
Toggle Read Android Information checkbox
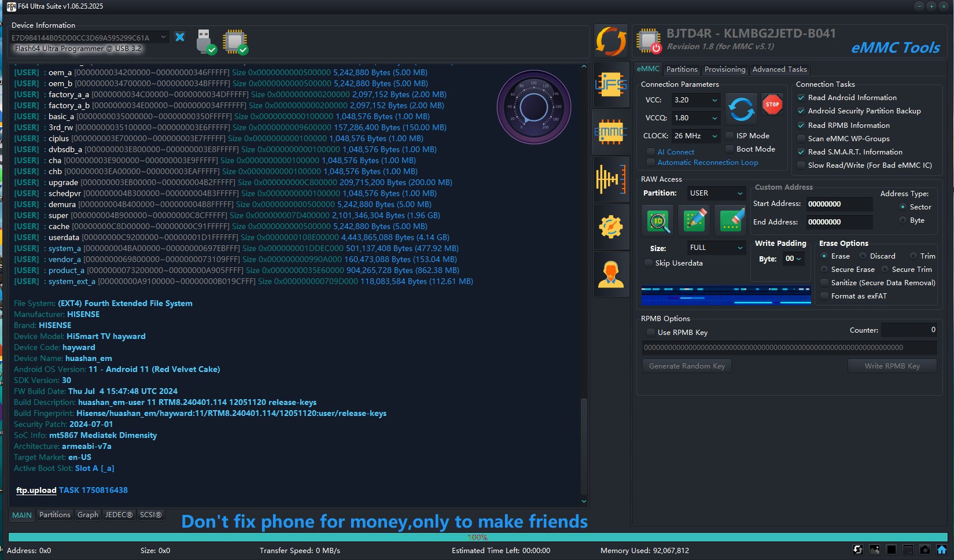801,98
